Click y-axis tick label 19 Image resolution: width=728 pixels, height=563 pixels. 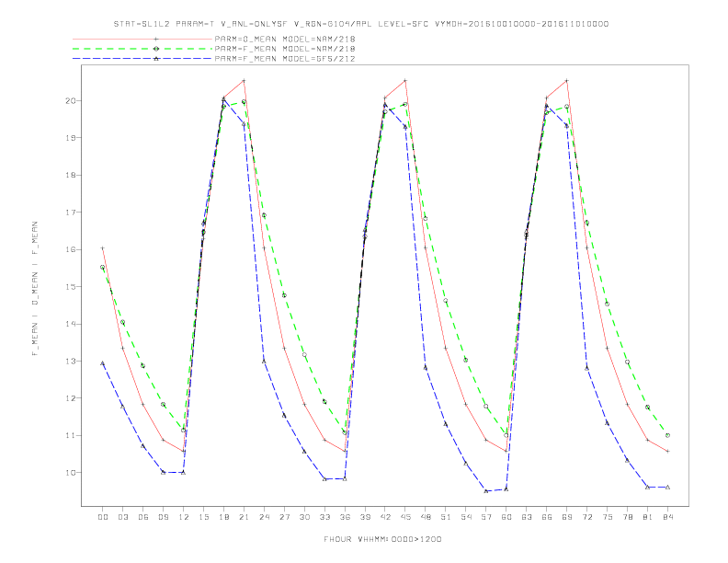click(x=71, y=138)
